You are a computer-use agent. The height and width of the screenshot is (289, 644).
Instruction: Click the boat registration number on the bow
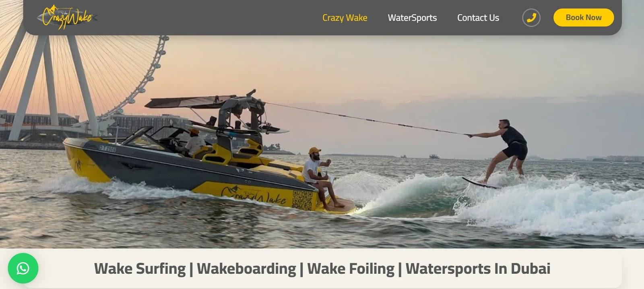[107, 149]
